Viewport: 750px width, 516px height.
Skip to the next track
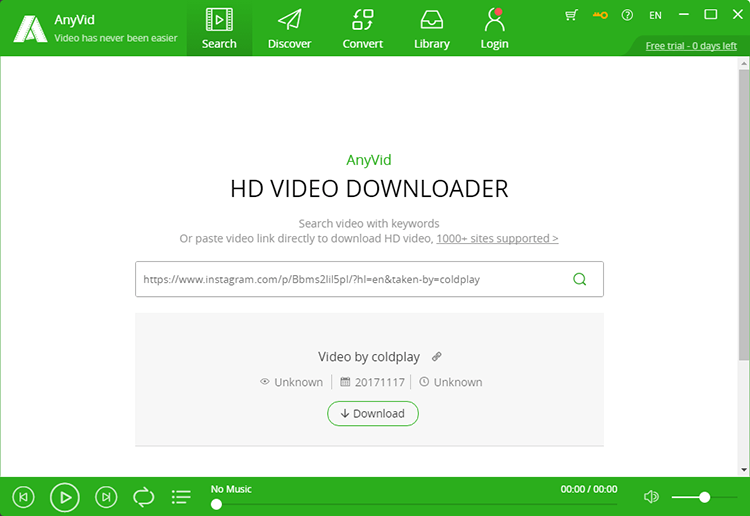click(106, 497)
